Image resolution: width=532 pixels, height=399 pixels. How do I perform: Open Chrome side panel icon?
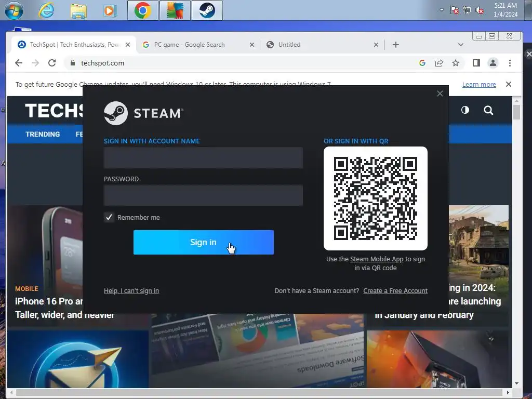coord(476,63)
